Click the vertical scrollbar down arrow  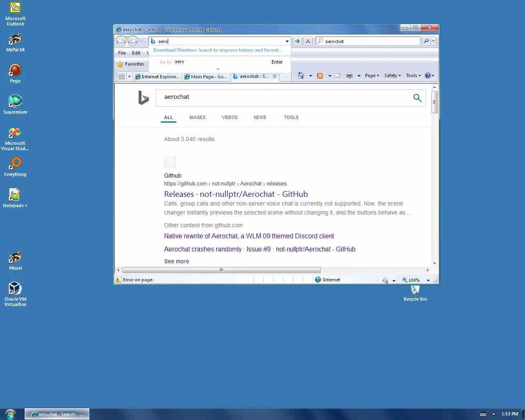pyautogui.click(x=434, y=263)
